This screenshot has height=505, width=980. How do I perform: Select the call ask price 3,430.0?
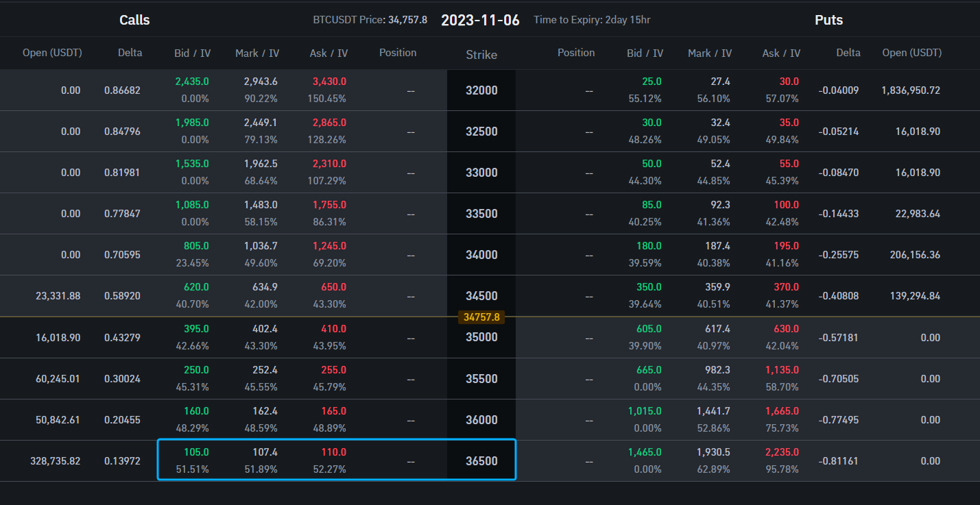click(329, 82)
